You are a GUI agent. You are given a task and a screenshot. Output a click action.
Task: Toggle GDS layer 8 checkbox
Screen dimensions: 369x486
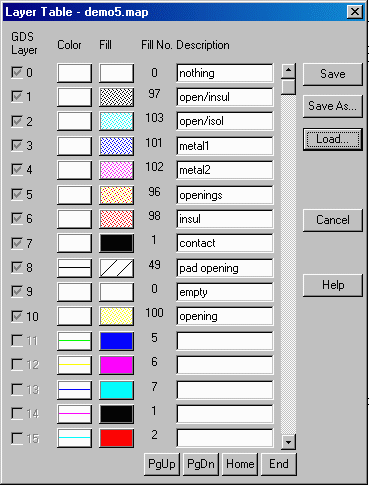pyautogui.click(x=17, y=267)
